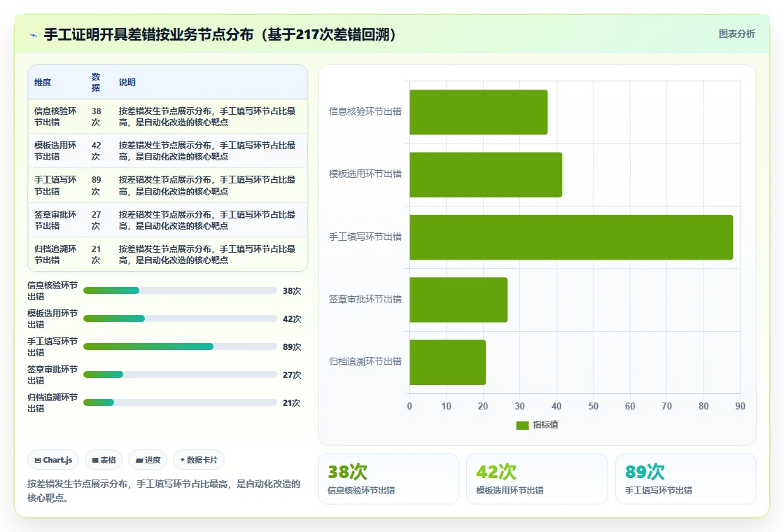Click the 89次 value beside its progress bar
The image size is (784, 532).
tap(292, 347)
